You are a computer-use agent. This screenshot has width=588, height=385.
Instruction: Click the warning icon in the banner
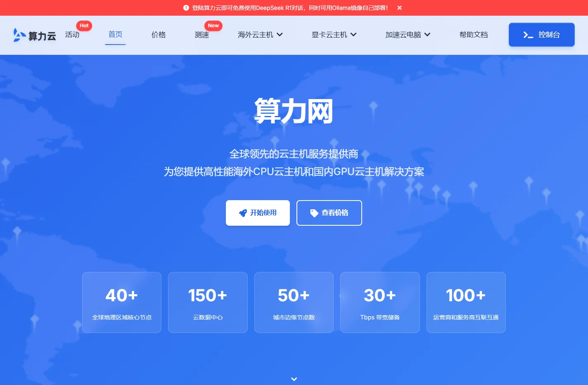186,8
